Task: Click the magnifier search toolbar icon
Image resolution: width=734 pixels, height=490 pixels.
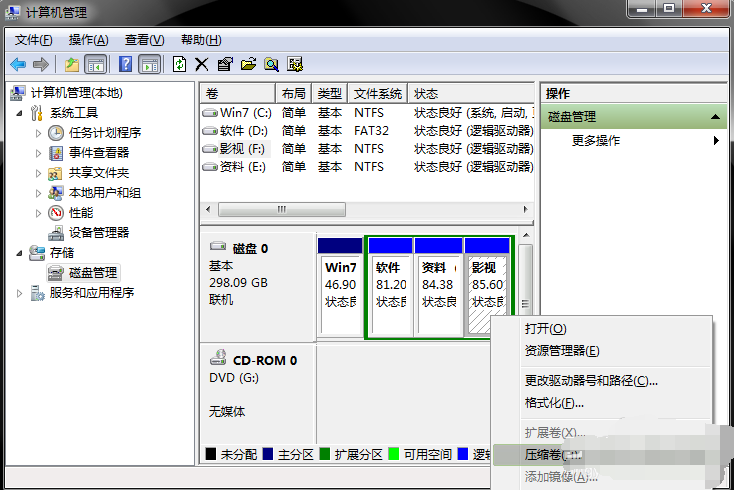Action: tap(271, 64)
